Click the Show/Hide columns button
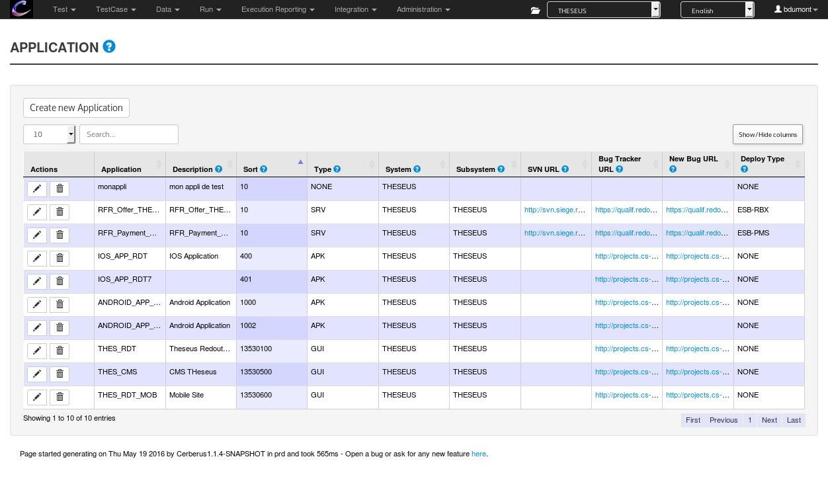Image resolution: width=828 pixels, height=504 pixels. tap(767, 134)
